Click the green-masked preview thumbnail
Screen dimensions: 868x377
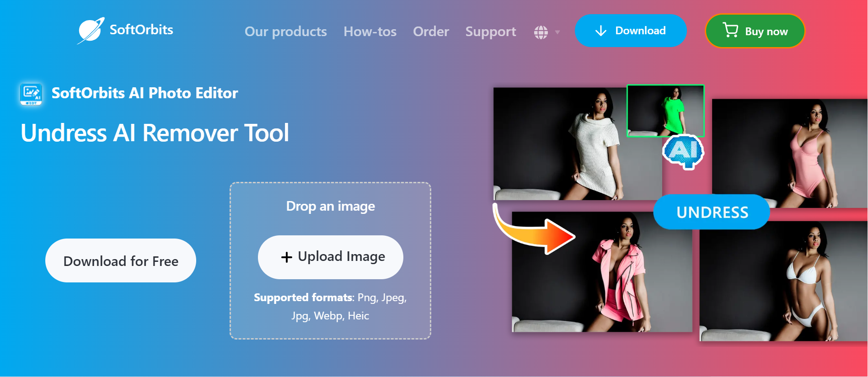(x=665, y=111)
